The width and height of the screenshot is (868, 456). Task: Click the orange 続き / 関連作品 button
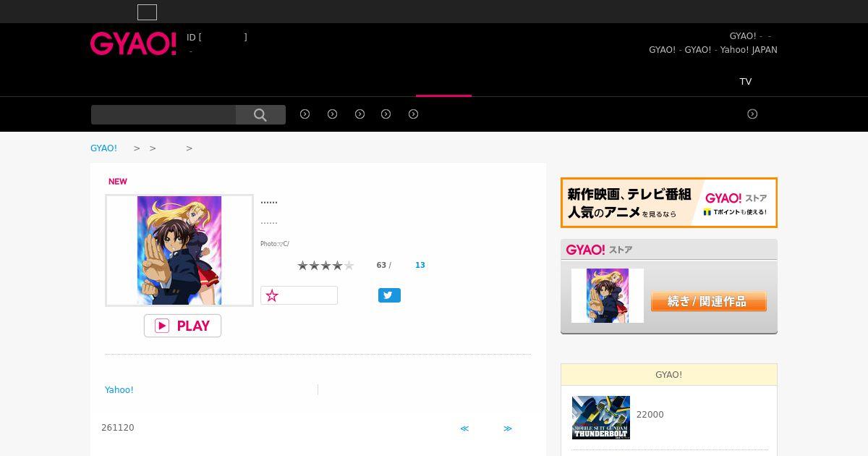click(709, 301)
